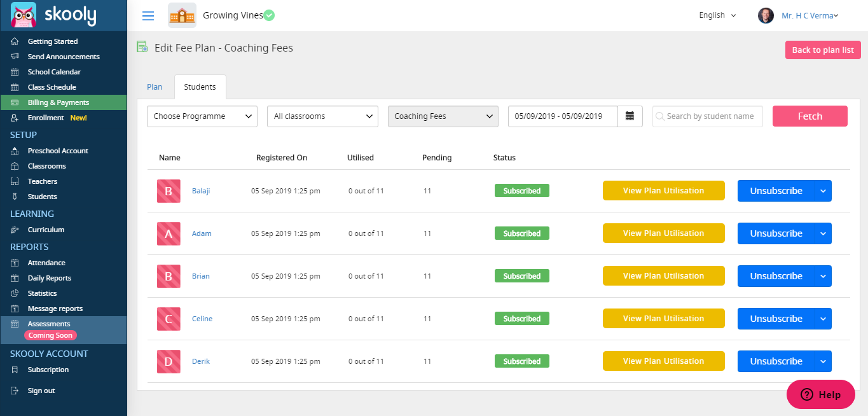Image resolution: width=868 pixels, height=416 pixels.
Task: Click Brian's avatar tile
Action: tap(169, 276)
